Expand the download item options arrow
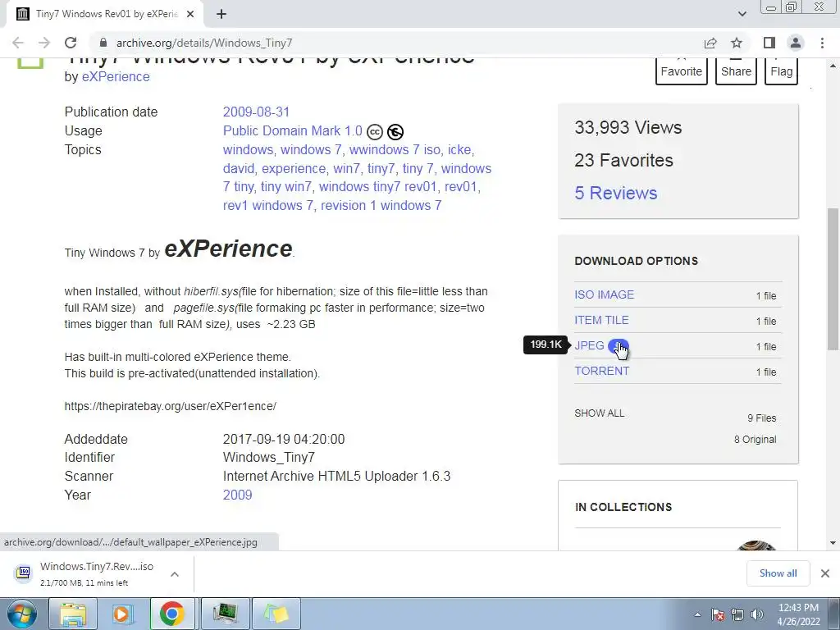840x630 pixels. (x=175, y=573)
